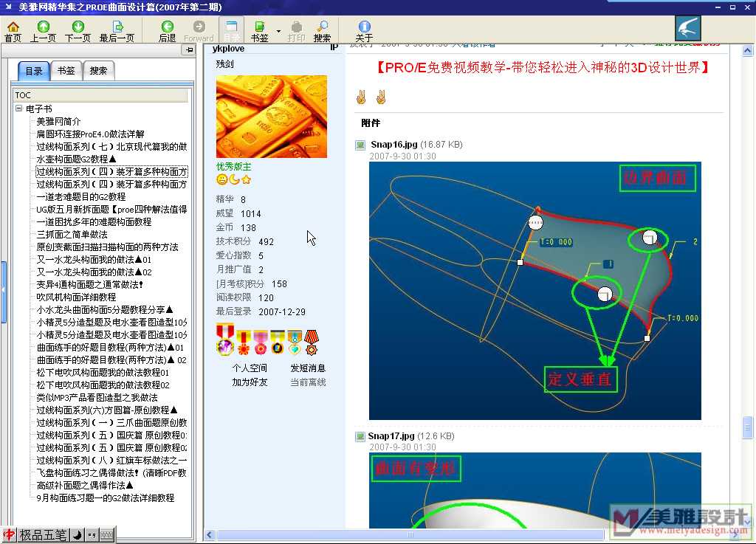Click the TOC column header
The height and width of the screenshot is (544, 756).
point(100,95)
